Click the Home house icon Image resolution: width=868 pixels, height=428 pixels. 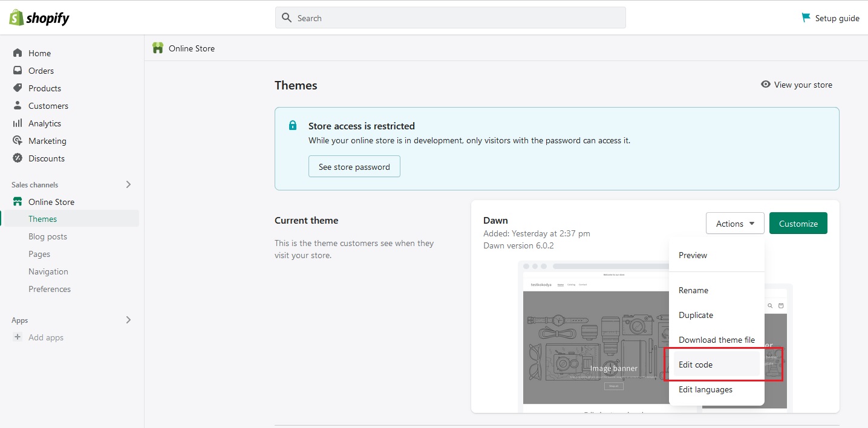(18, 53)
